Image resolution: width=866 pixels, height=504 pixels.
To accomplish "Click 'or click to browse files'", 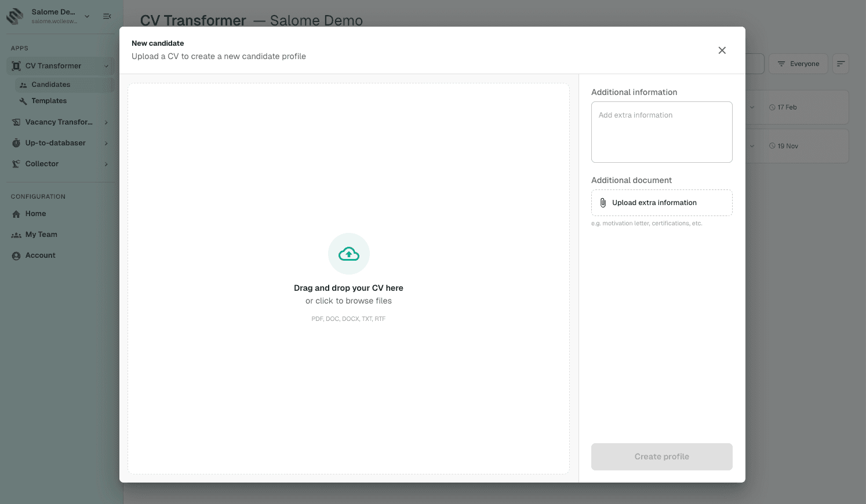I will (x=348, y=301).
